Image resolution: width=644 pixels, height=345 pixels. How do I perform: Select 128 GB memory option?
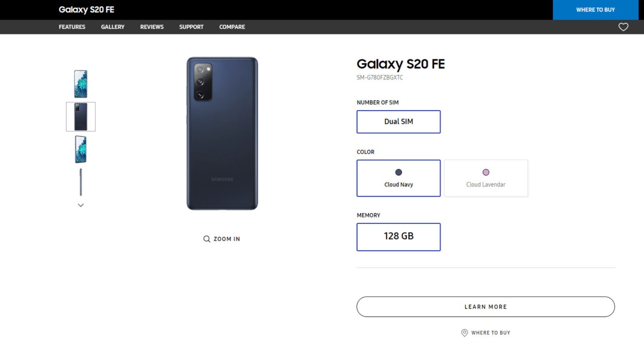click(x=398, y=237)
